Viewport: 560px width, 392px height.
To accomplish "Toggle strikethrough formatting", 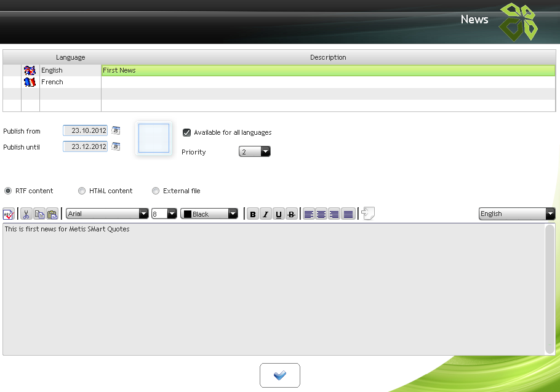I will (292, 214).
